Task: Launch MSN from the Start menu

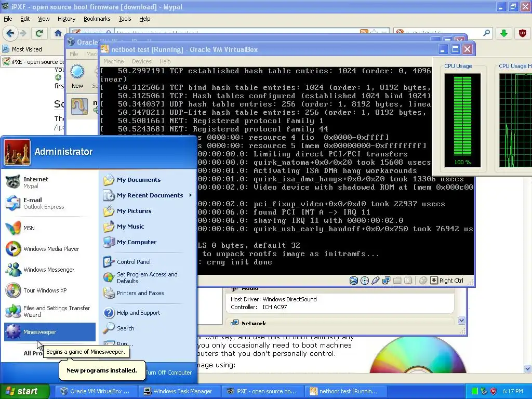Action: click(49, 228)
